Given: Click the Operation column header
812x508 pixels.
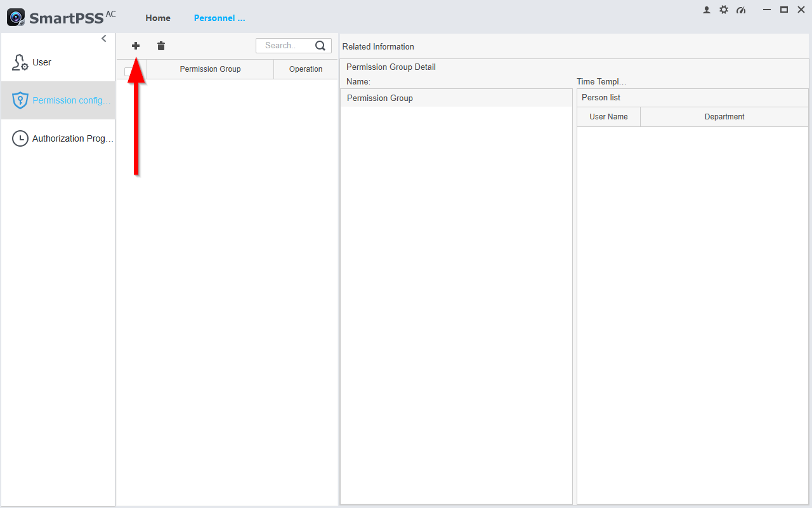Looking at the screenshot, I should point(306,69).
